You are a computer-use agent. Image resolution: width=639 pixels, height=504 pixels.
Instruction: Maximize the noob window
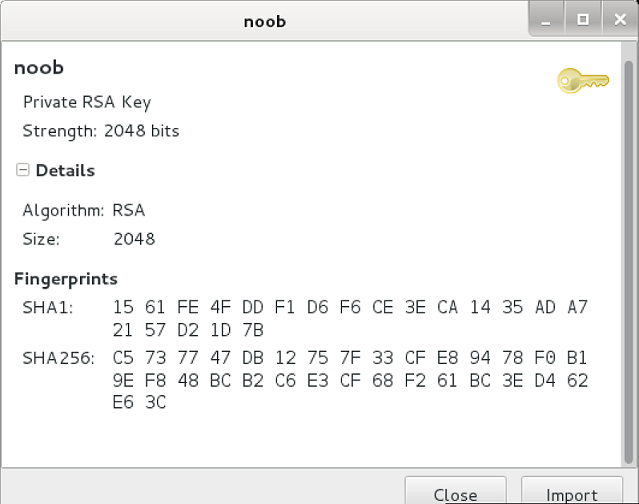583,20
